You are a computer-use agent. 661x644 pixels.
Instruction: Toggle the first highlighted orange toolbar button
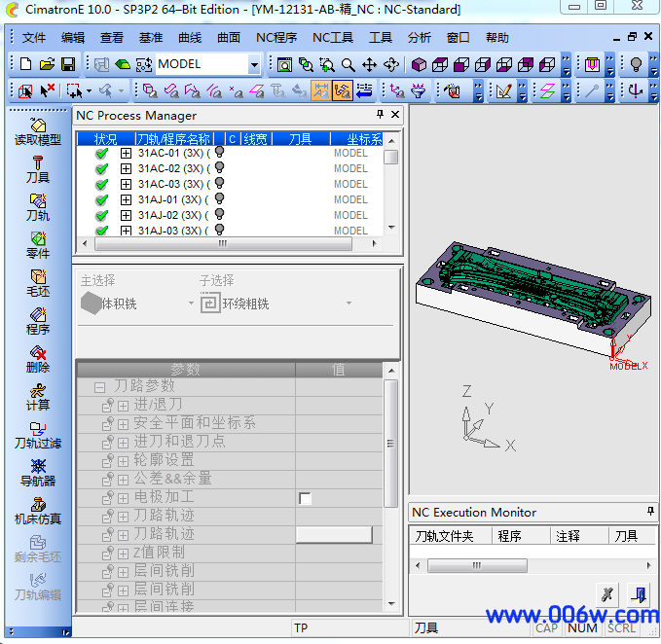[x=321, y=90]
